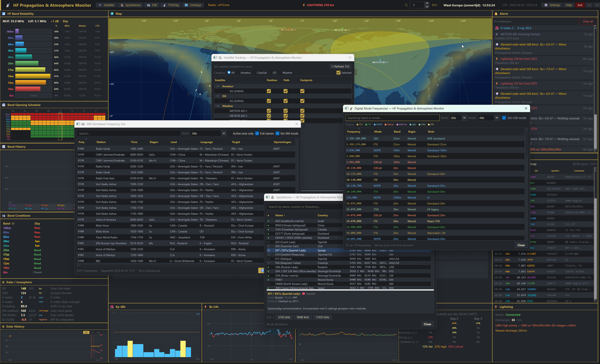Viewport: 600px width, 364px height.
Task: Open the Digital Mode Band dropdown
Action: 458,118
